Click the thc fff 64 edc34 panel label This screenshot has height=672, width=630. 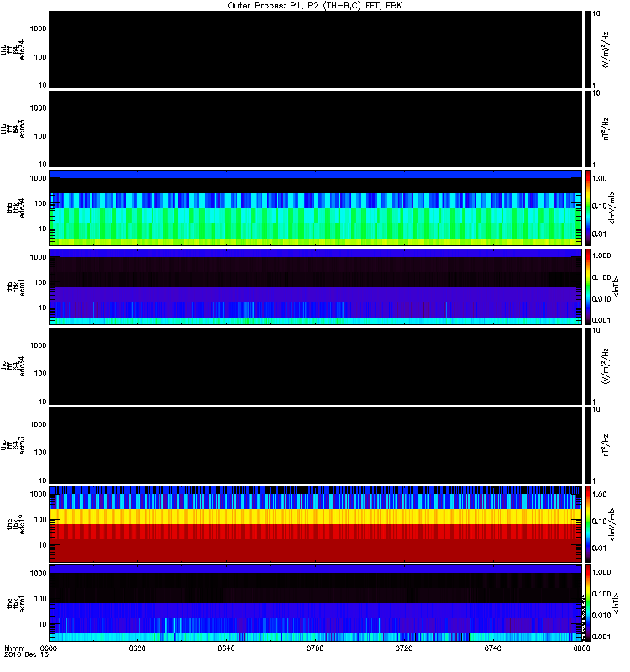13,366
